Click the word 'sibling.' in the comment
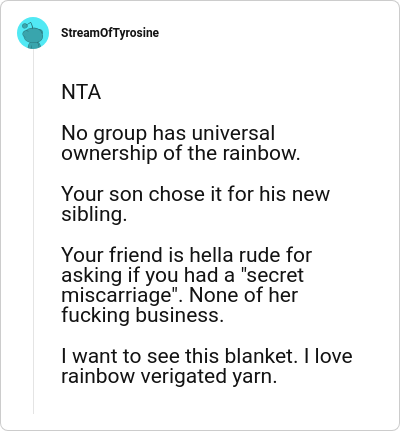 click(94, 214)
